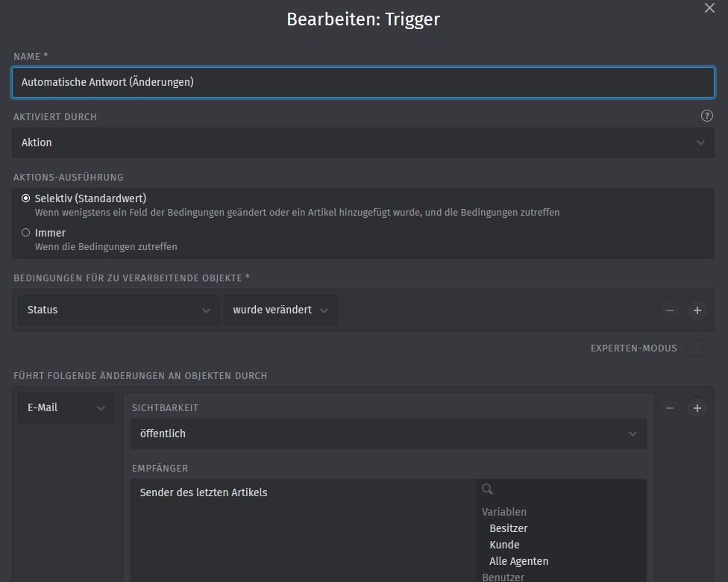Select Selektiv (Standardwert) radio option
The image size is (728, 582).
coord(26,198)
